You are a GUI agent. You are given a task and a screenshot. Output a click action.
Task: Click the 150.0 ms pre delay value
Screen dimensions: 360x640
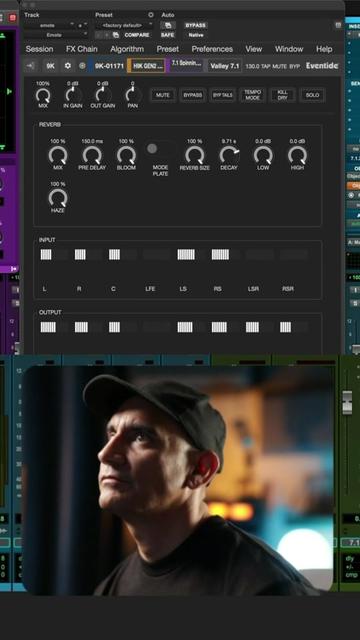92,141
